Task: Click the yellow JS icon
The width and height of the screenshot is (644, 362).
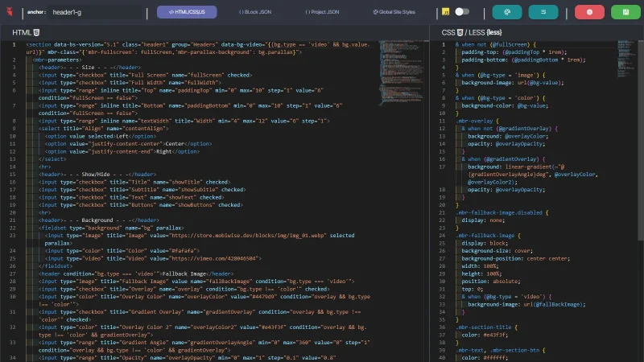Action: (446, 12)
